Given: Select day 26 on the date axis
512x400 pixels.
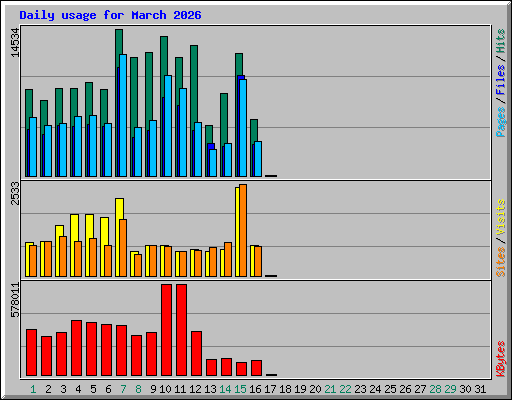Looking at the screenshot, I should coord(405,389).
